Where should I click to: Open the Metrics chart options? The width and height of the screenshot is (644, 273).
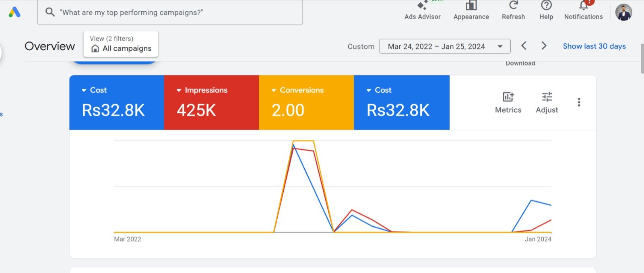pos(508,102)
